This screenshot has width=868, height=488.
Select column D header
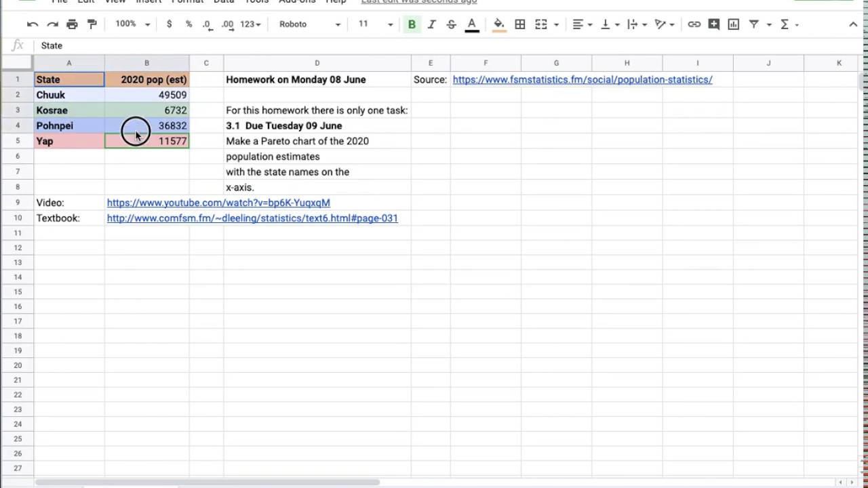317,63
